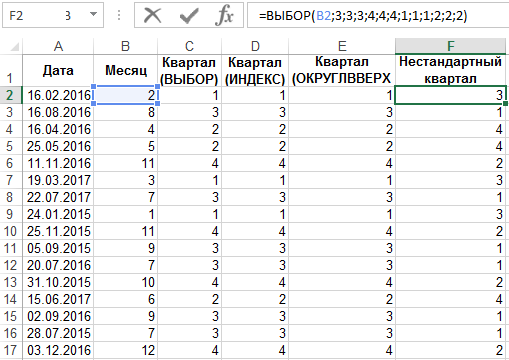The width and height of the screenshot is (509, 360).
Task: Select row 9 header
Action: (x=11, y=214)
